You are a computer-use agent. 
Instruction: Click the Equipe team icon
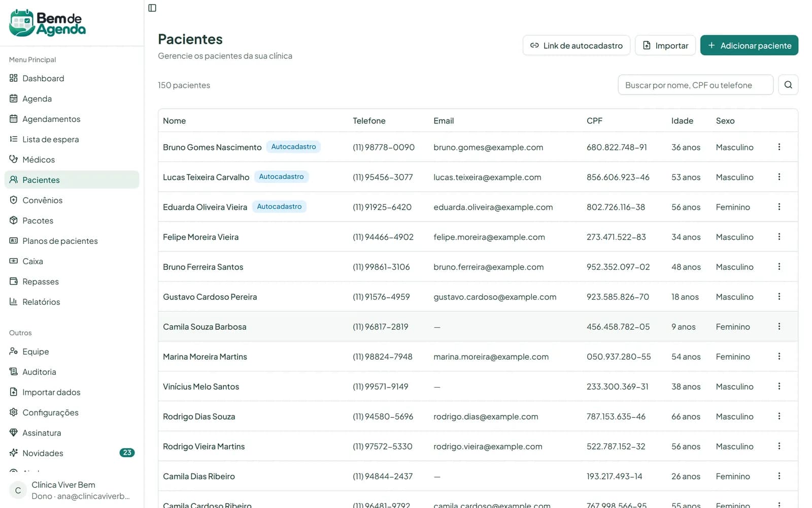click(x=14, y=352)
